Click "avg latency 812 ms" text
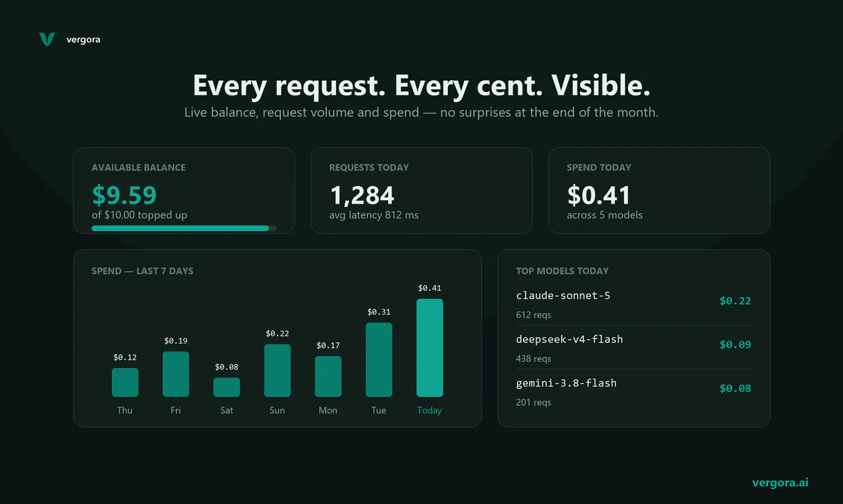 (374, 215)
